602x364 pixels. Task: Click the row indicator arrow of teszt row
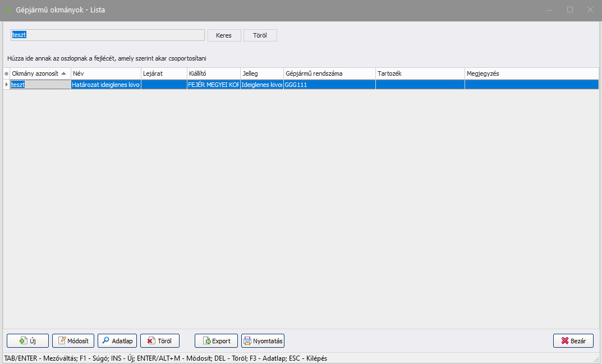click(x=7, y=85)
